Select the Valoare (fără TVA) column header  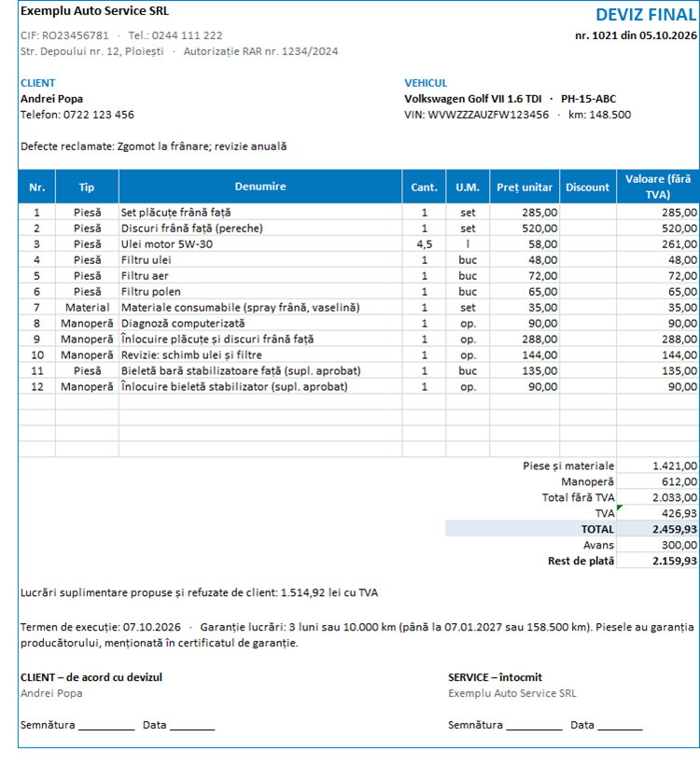point(658,187)
